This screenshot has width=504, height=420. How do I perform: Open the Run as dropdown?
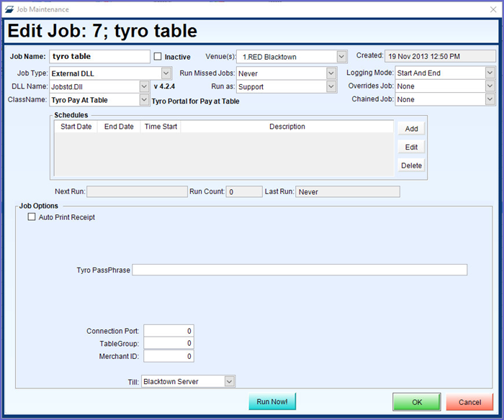click(x=331, y=86)
